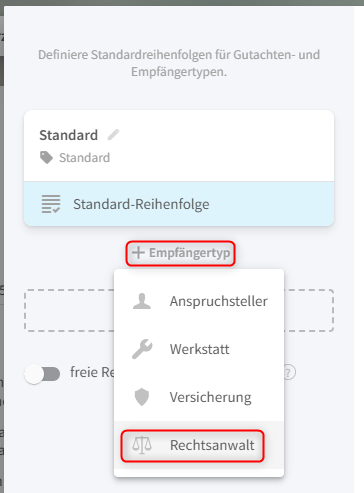Click the Standard-Reihenfolge list icon

pos(51,204)
